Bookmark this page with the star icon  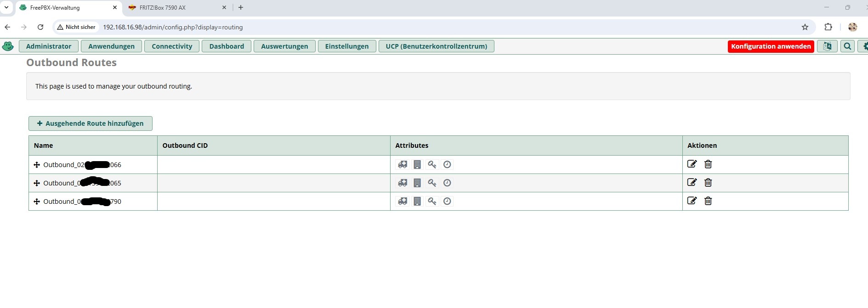pos(805,27)
